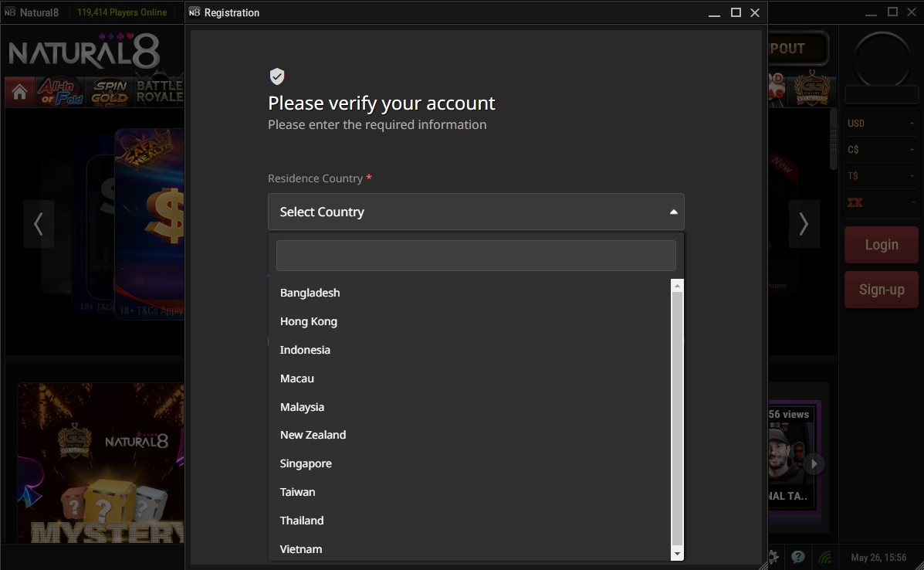Screen dimensions: 924x570
Task: Choose Singapore from the country list
Action: (306, 463)
